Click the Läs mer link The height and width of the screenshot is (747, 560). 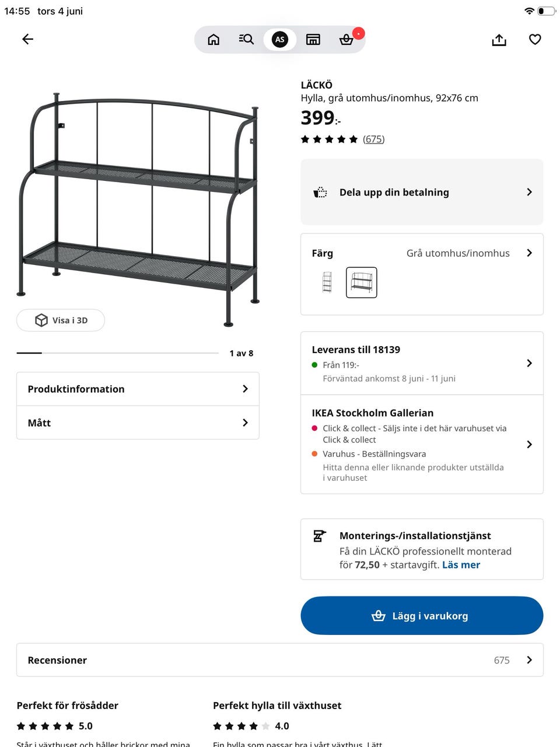point(461,565)
